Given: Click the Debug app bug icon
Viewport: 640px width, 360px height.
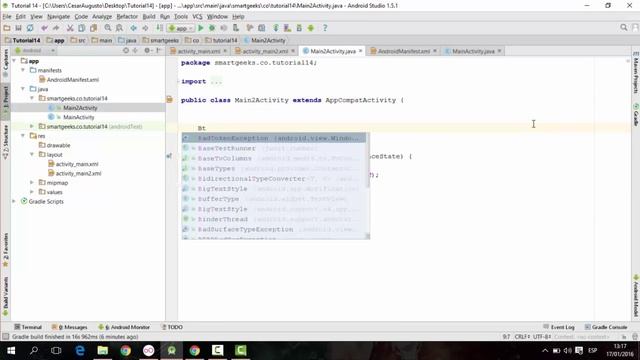Looking at the screenshot, I should [212, 28].
